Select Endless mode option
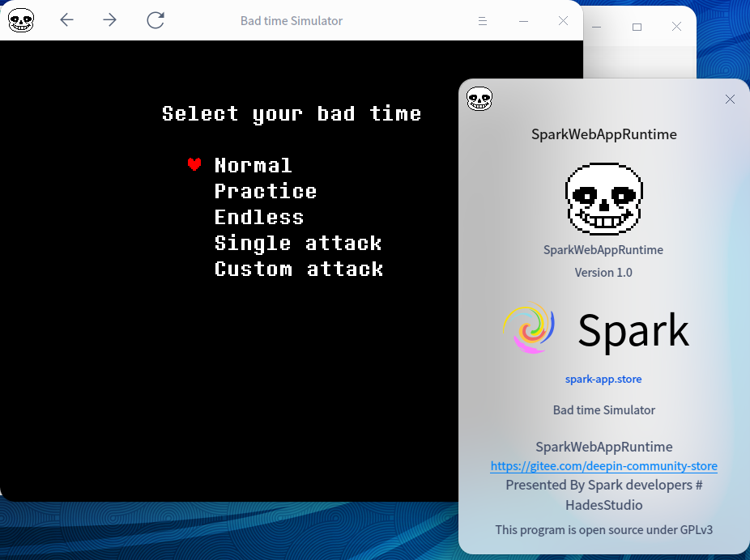 click(x=259, y=217)
